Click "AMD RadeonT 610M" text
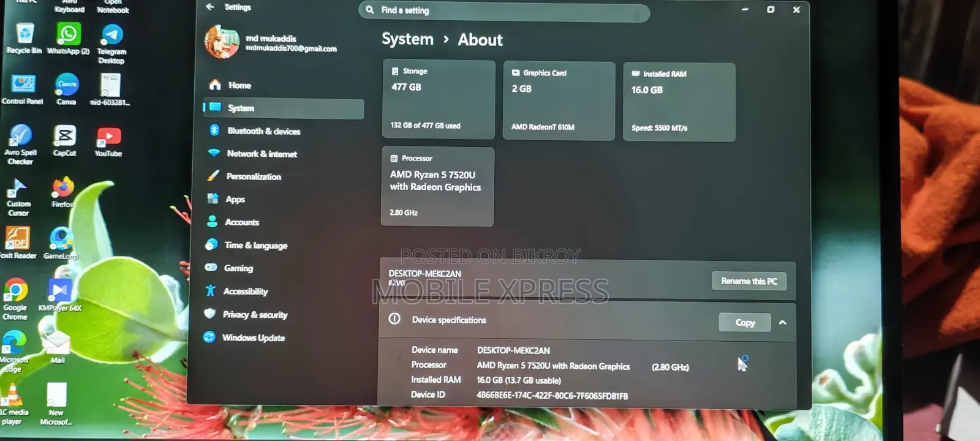This screenshot has height=441, width=980. pyautogui.click(x=543, y=127)
